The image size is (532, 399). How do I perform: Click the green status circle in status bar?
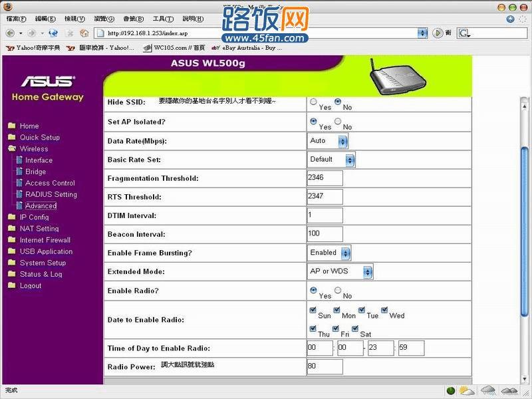tap(451, 390)
